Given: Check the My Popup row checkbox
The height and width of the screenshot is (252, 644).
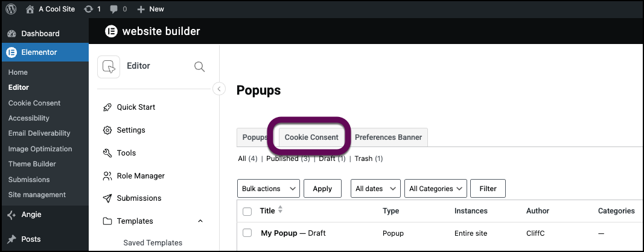Looking at the screenshot, I should [x=247, y=233].
